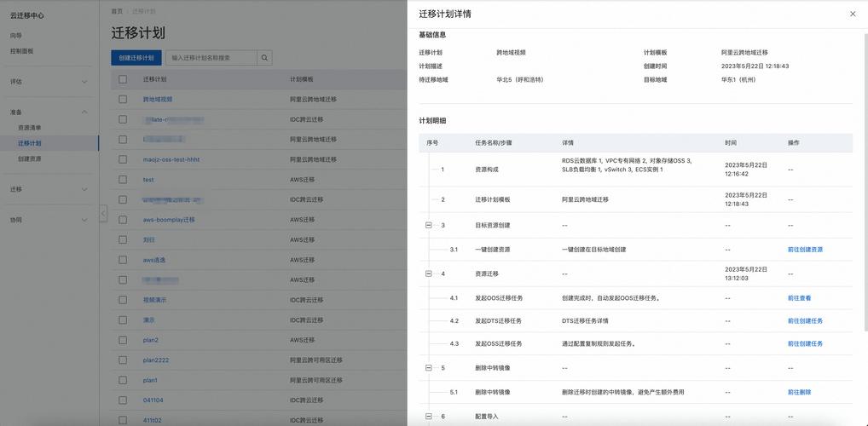
Task: Check the box for 视频演示 plan
Action: click(123, 300)
